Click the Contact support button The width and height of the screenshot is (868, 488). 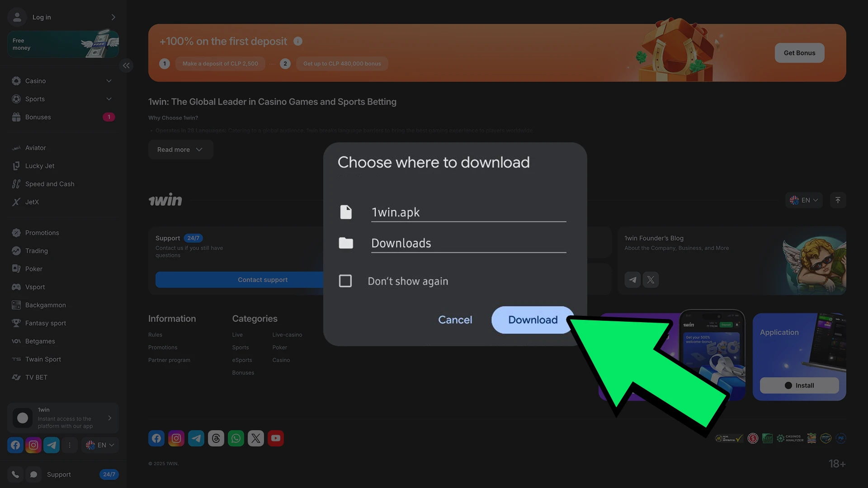coord(263,280)
